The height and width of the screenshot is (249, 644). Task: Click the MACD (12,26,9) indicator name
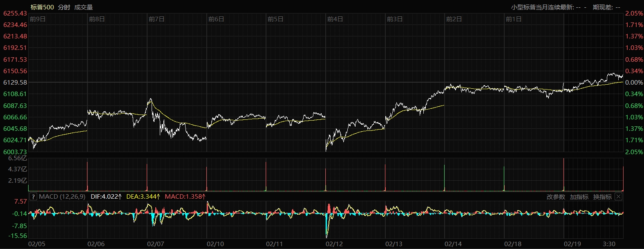[62, 197]
